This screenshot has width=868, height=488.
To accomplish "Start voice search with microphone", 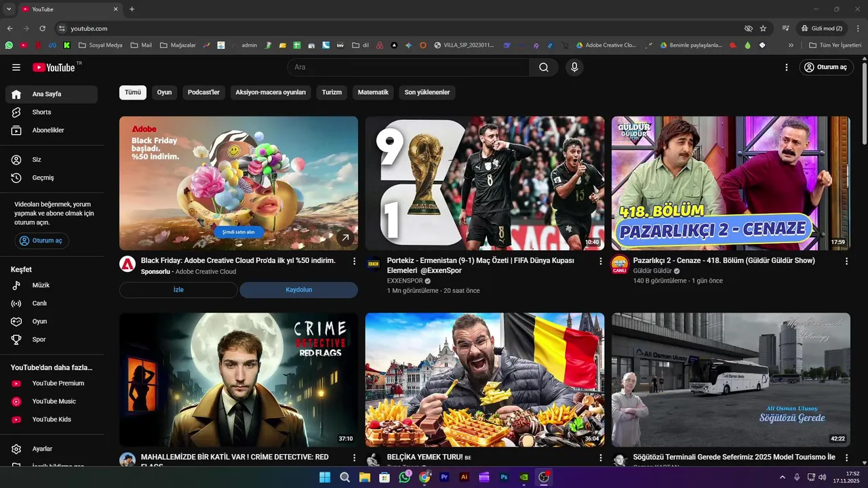I will 574,67.
